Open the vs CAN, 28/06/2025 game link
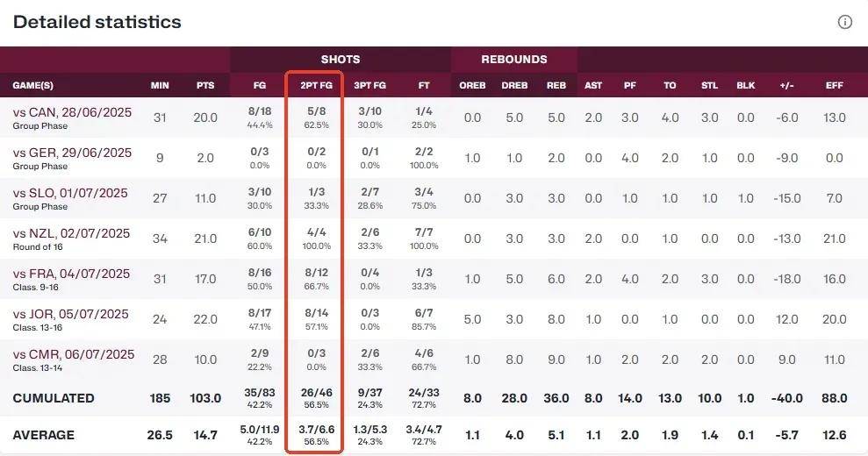This screenshot has width=868, height=456. (72, 112)
